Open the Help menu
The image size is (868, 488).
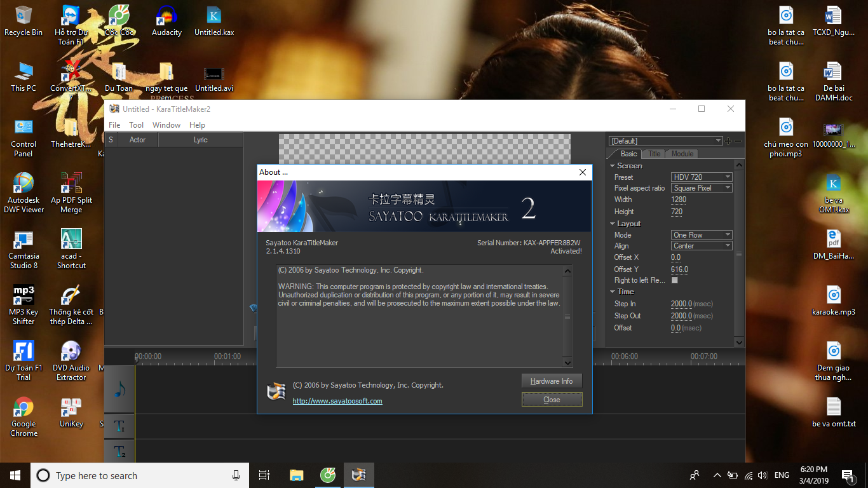[197, 125]
